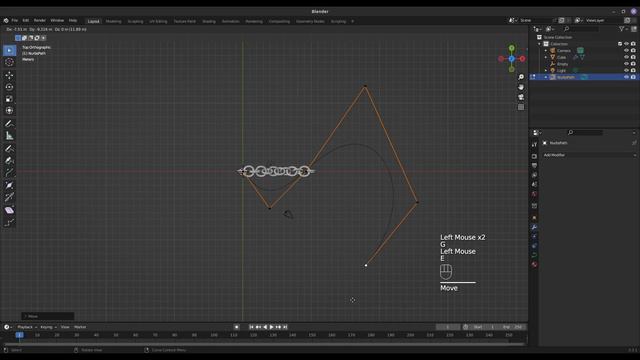Expand Light row in outliner

[x=546, y=70]
